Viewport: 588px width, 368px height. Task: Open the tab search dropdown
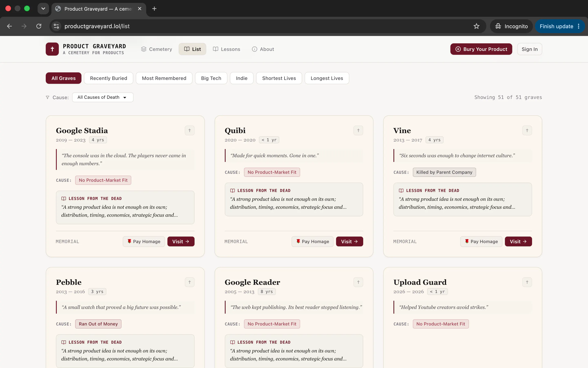(x=43, y=9)
